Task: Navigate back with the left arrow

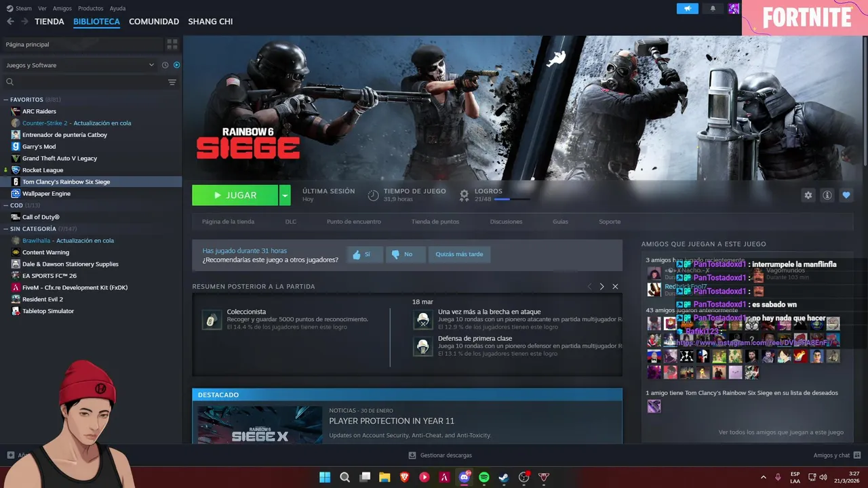Action: pyautogui.click(x=10, y=22)
